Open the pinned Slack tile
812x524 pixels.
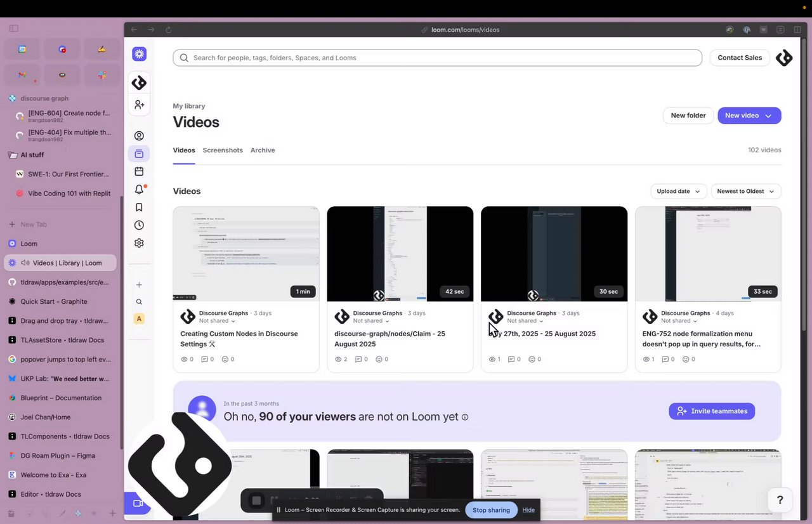click(x=102, y=75)
